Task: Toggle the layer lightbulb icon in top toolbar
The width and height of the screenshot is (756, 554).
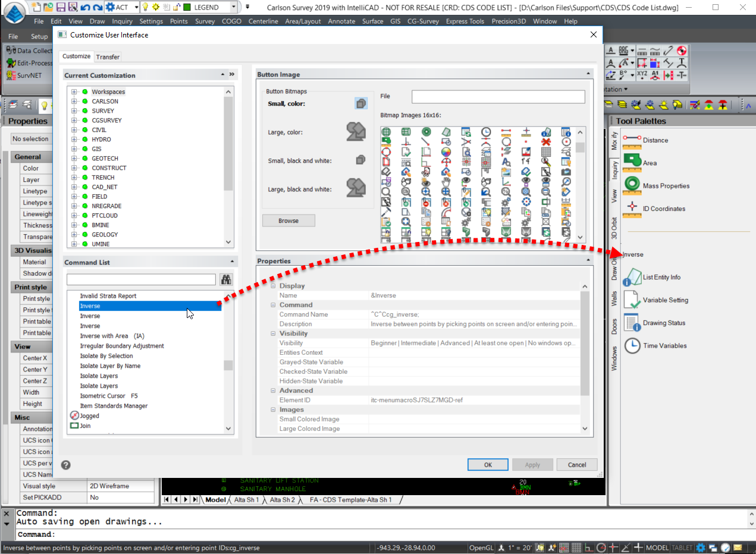Action: pos(145,7)
